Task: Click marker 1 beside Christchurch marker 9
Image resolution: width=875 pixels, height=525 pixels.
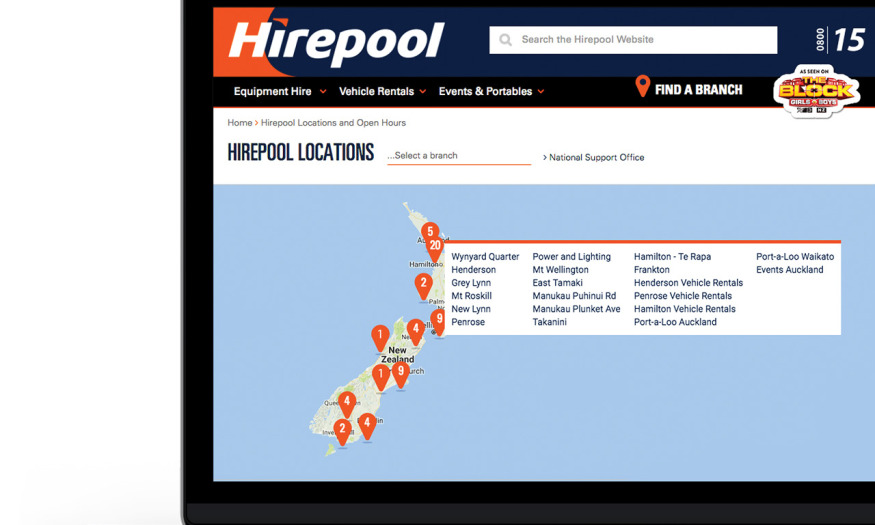Action: point(381,377)
